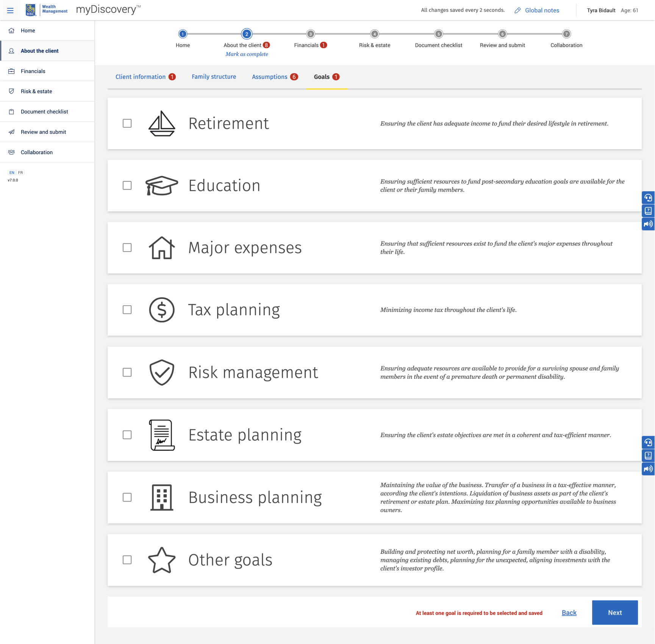The width and height of the screenshot is (655, 644).
Task: Check the Estate planning goal checkbox
Action: [x=127, y=435]
